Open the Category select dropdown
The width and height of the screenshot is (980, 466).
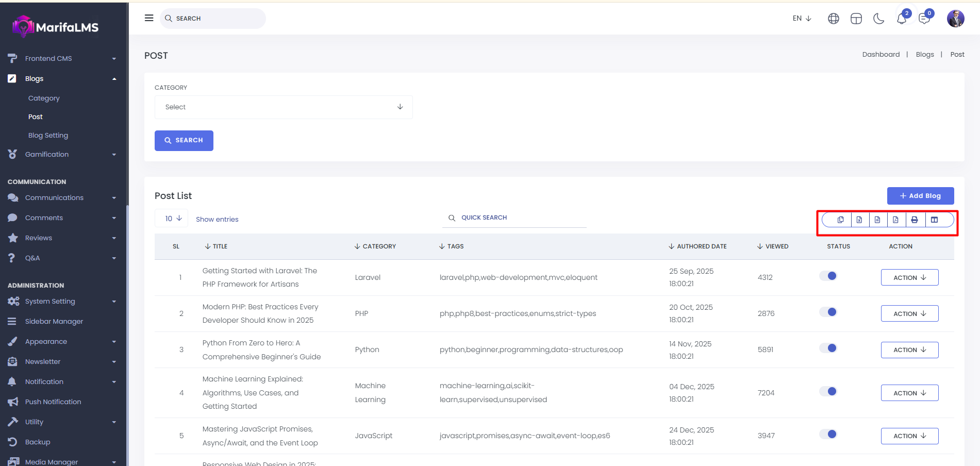click(x=283, y=107)
